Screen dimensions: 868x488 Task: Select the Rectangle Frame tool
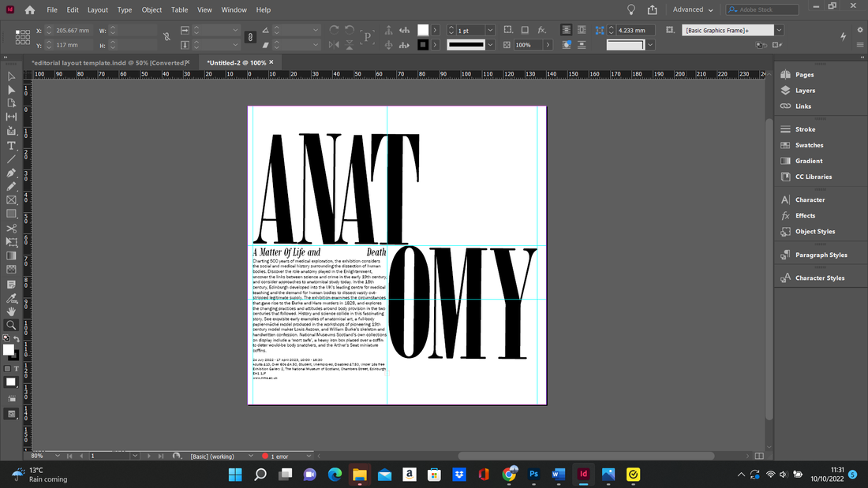tap(11, 200)
